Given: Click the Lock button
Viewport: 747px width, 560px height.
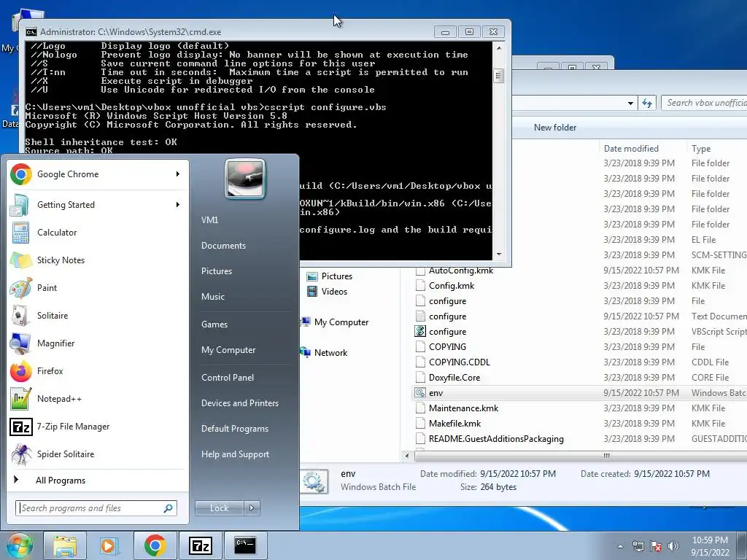Looking at the screenshot, I should [219, 508].
